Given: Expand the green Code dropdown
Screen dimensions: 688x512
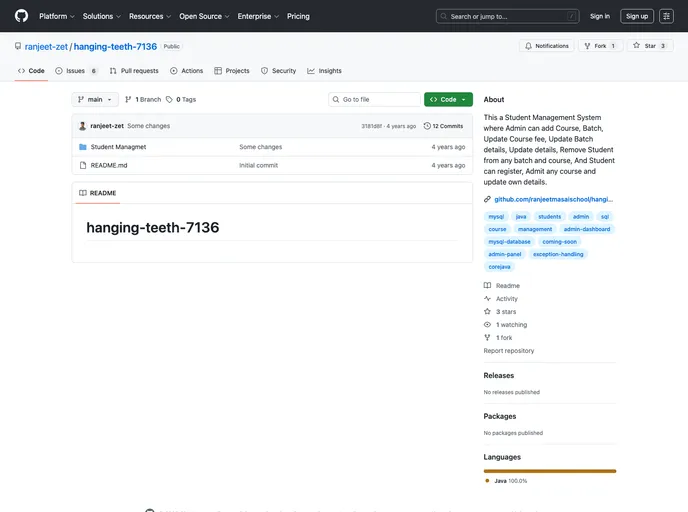Looking at the screenshot, I should coord(448,100).
